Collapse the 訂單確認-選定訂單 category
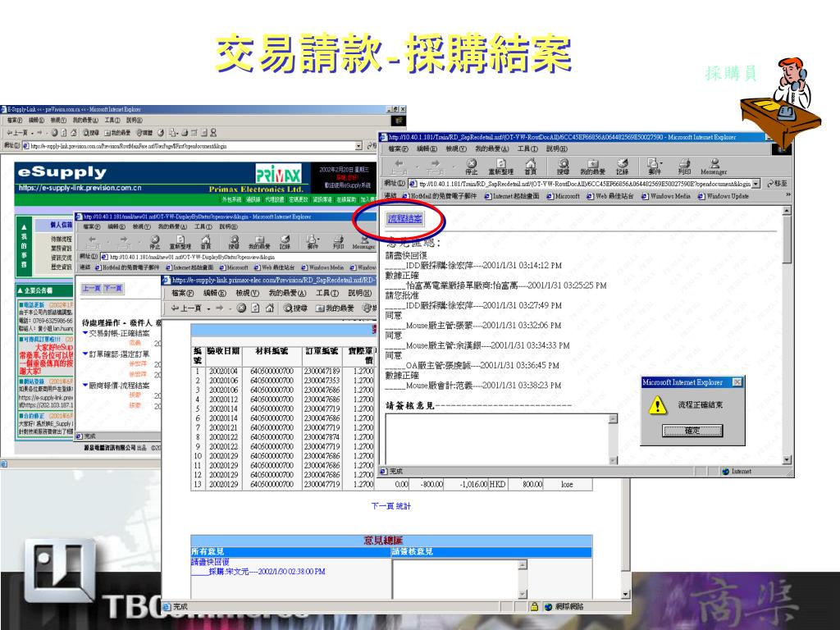Screen dimensions: 840x630 click(85, 354)
